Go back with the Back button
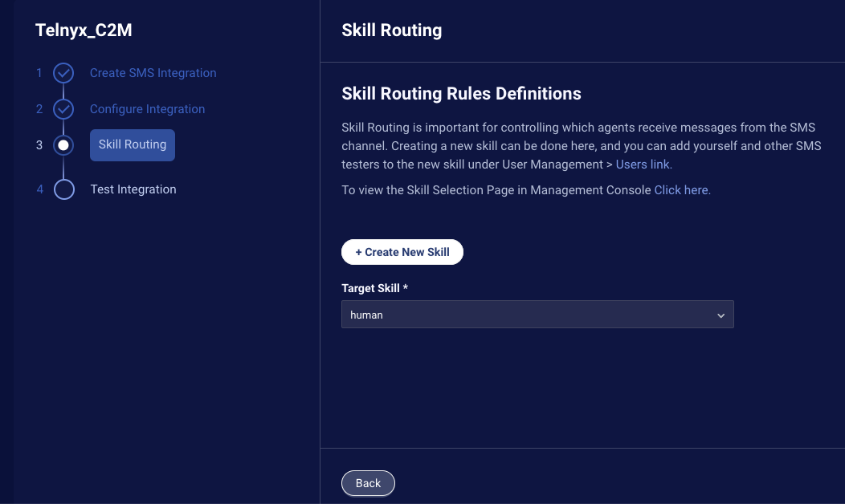This screenshot has height=504, width=845. click(368, 483)
